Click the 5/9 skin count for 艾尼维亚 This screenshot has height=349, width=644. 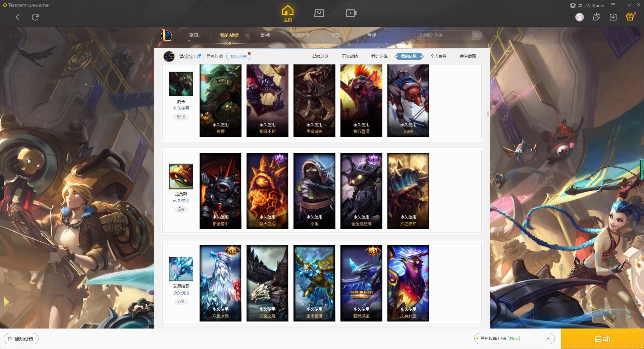(x=181, y=302)
